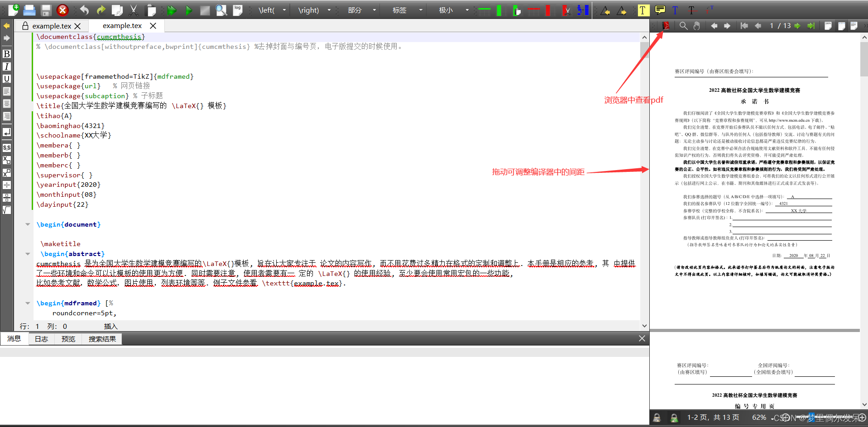Click the scroll-down arrow of the editor scrollbar
Image resolution: width=868 pixels, height=427 pixels.
644,326
